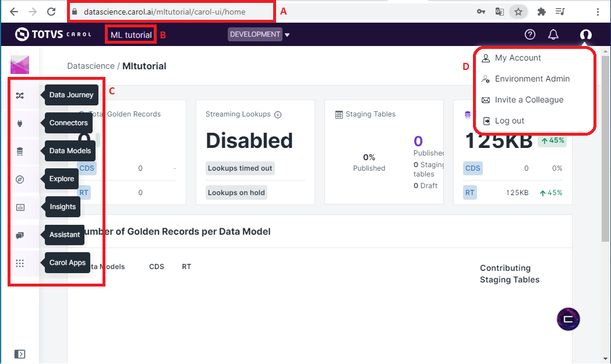The height and width of the screenshot is (364, 611).
Task: Click the Datascience breadcrumb link
Action: pos(91,66)
